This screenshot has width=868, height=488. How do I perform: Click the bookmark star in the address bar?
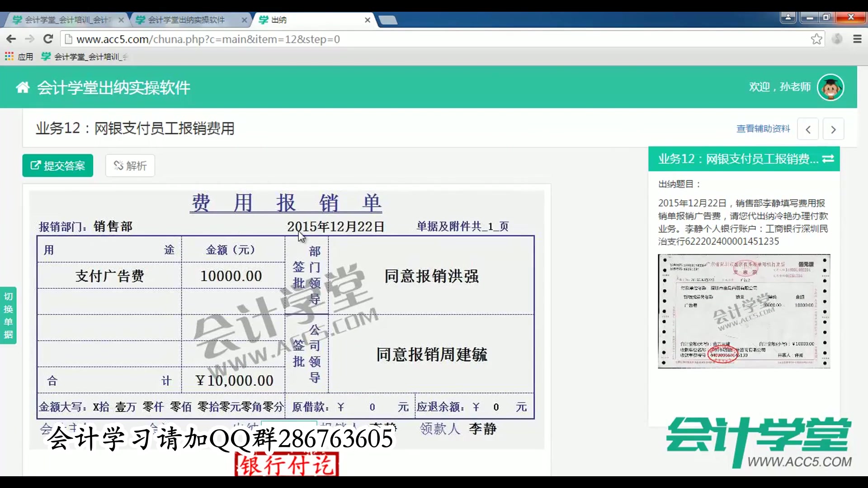(816, 39)
